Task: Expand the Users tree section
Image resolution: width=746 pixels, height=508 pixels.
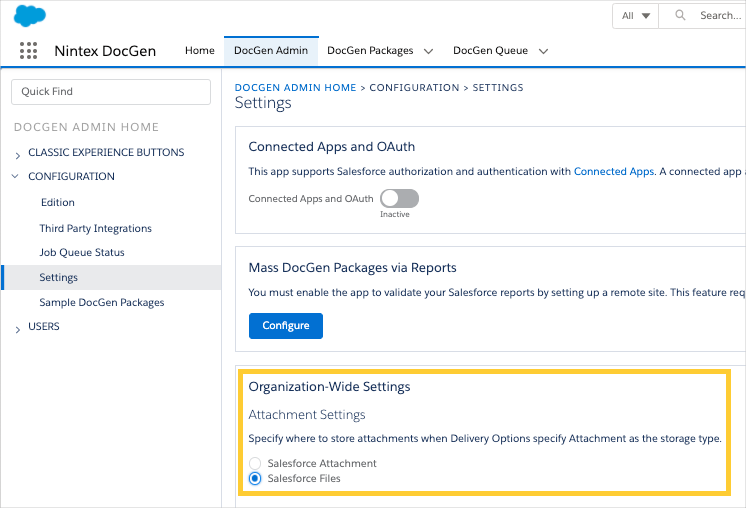Action: pos(18,328)
